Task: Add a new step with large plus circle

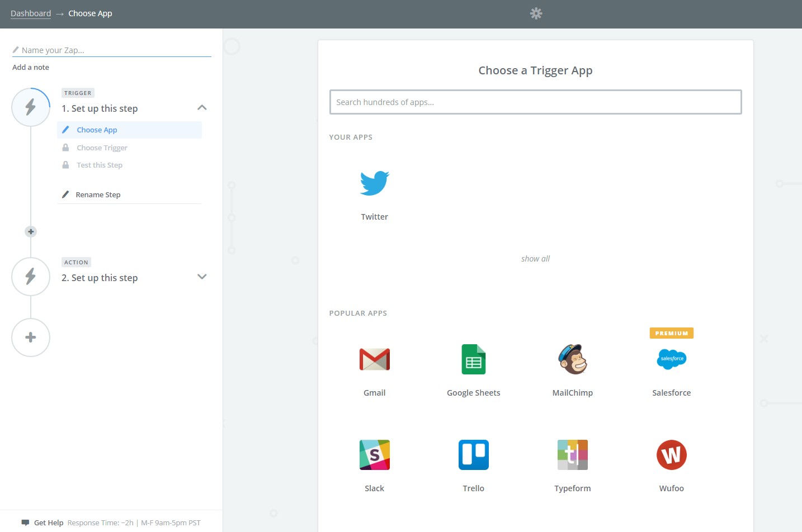Action: click(31, 338)
